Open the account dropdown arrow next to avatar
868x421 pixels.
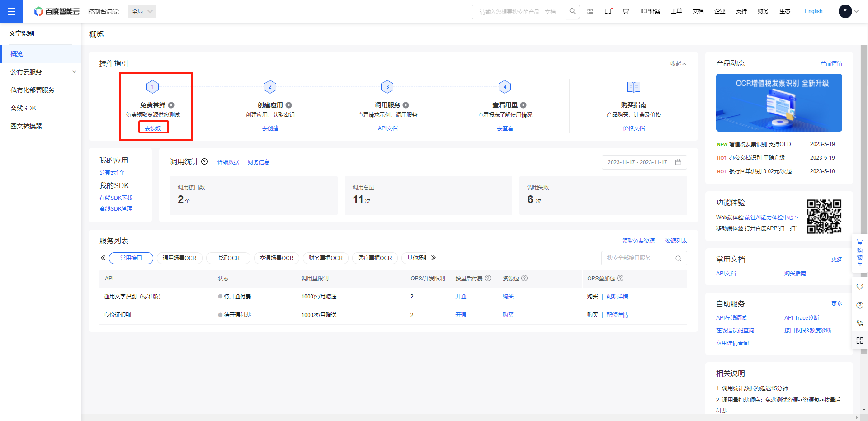point(856,11)
